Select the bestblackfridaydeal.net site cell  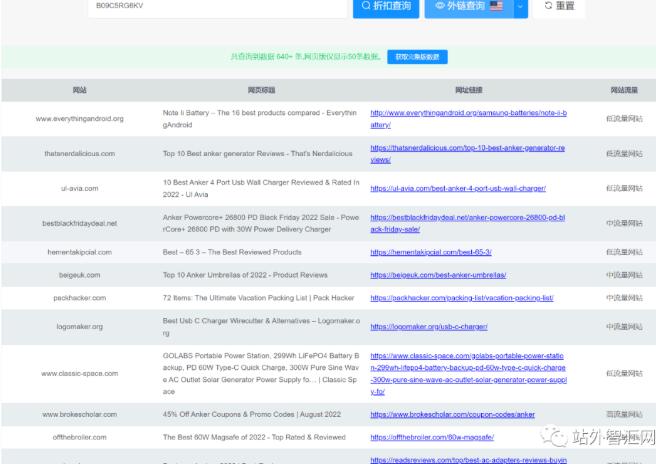click(x=79, y=223)
